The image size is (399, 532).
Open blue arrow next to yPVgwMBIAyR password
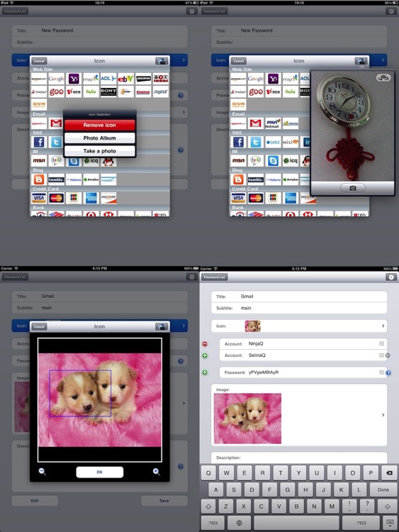(x=388, y=372)
